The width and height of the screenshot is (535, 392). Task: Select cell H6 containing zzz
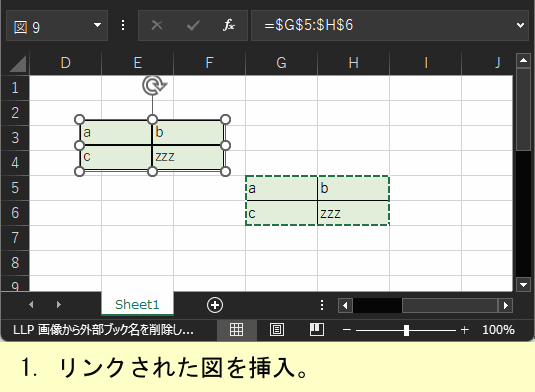(x=353, y=213)
